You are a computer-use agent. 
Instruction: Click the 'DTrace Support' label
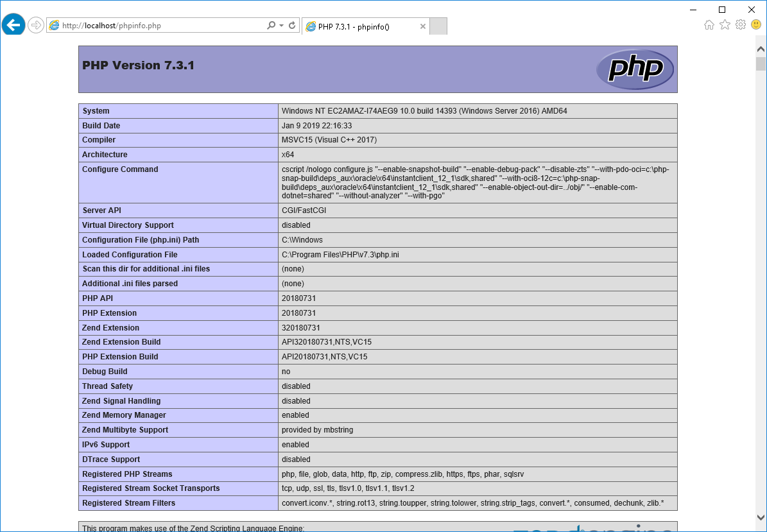[111, 459]
